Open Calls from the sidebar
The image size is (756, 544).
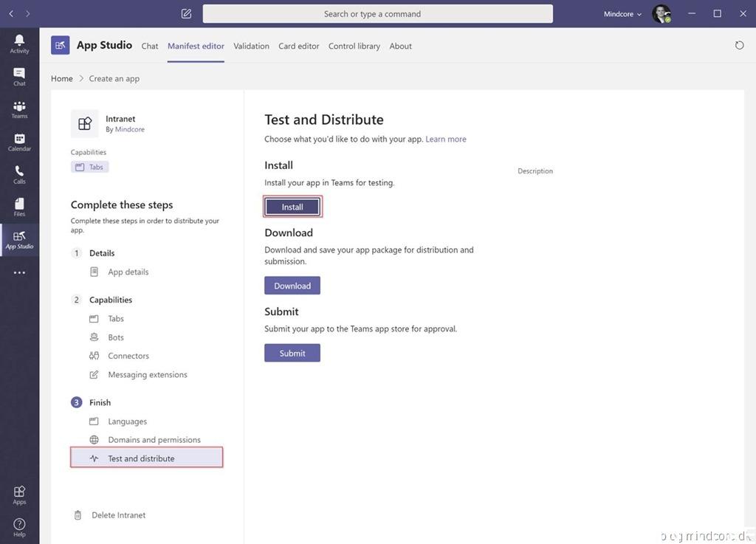click(19, 174)
